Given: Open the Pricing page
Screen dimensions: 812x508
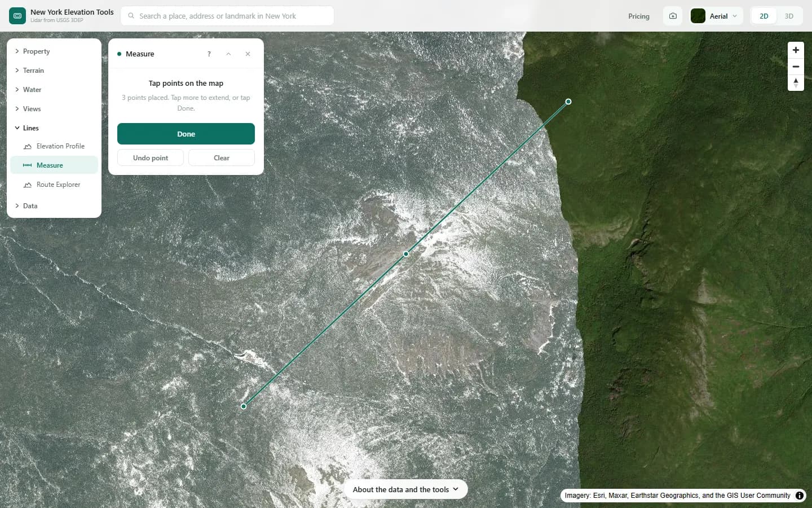Looking at the screenshot, I should (639, 16).
